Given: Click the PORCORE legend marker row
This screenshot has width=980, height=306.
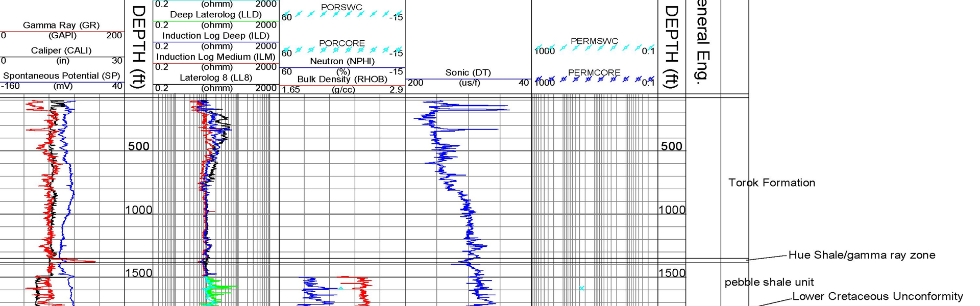Looking at the screenshot, I should [342, 50].
